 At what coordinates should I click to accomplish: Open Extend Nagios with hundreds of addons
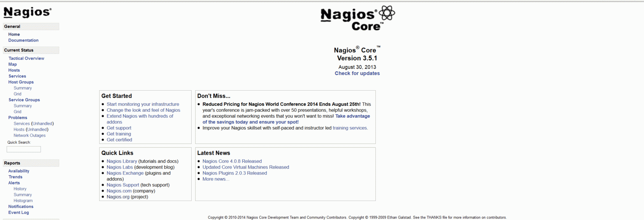[x=140, y=119]
